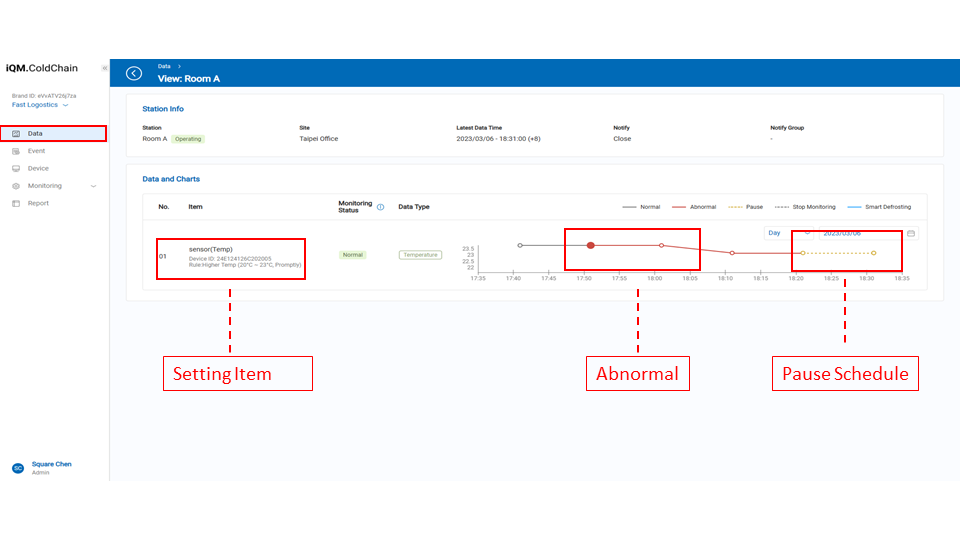The height and width of the screenshot is (540, 960).
Task: Click the Event icon in sidebar
Action: pos(16,151)
